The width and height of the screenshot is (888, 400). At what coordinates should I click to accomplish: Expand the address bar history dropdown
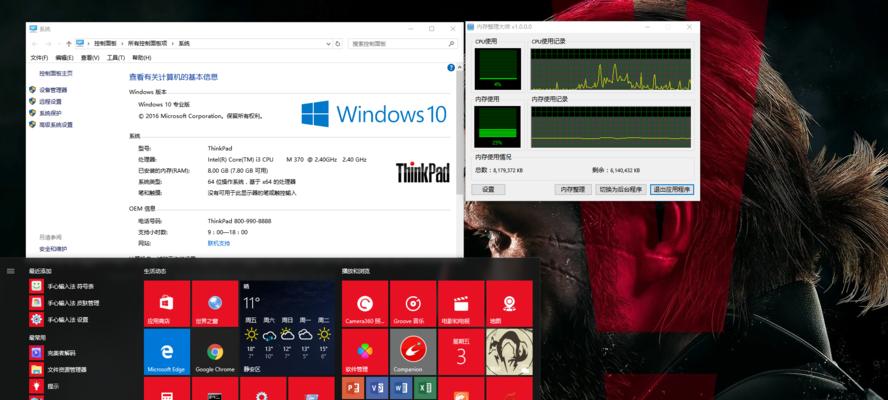(x=328, y=44)
